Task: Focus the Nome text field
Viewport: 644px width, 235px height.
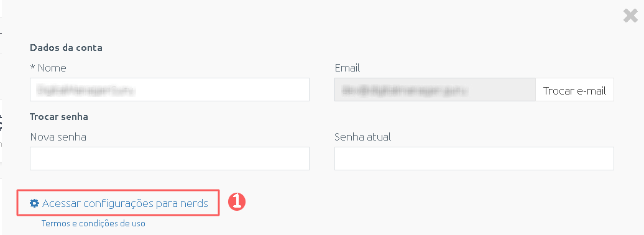Action: 170,90
